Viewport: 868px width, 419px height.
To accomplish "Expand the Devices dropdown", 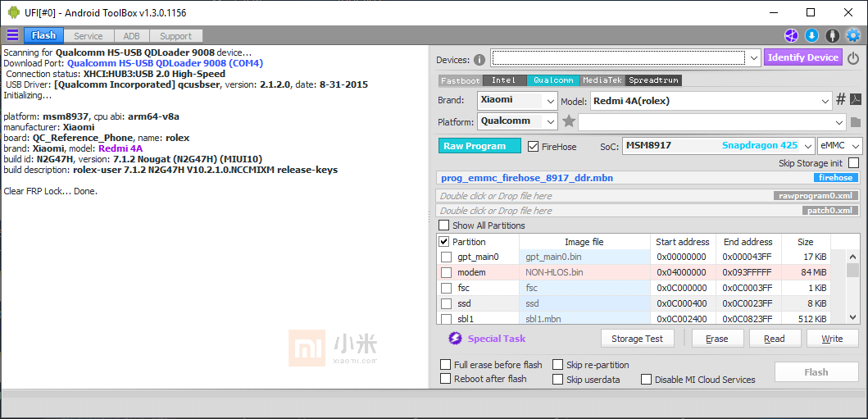I will point(754,57).
